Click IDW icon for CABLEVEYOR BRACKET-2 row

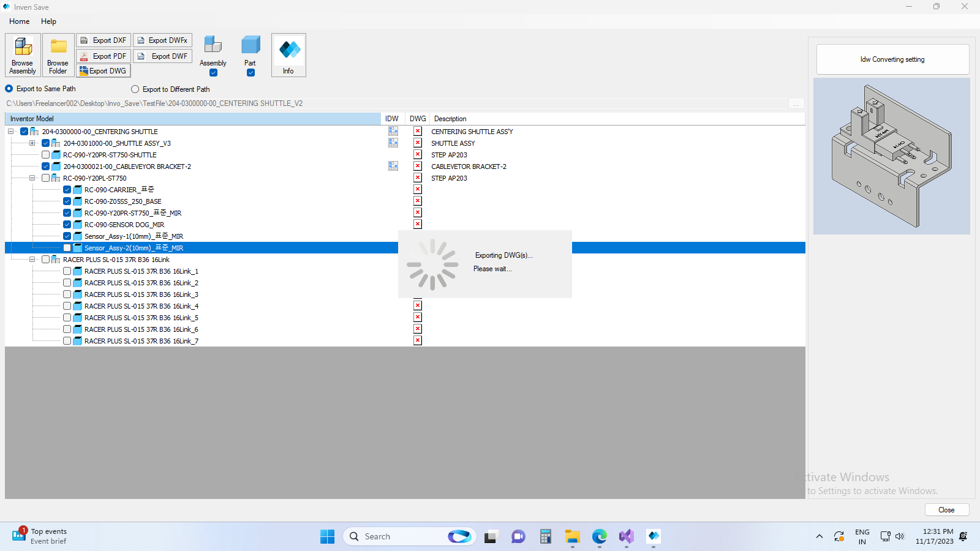[393, 166]
